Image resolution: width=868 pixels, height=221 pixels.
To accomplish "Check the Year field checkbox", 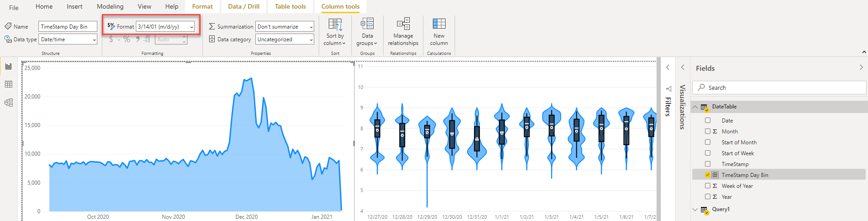I will tap(708, 196).
